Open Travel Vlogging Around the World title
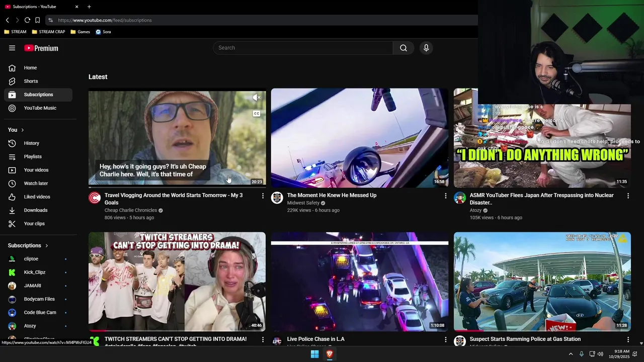 point(174,199)
